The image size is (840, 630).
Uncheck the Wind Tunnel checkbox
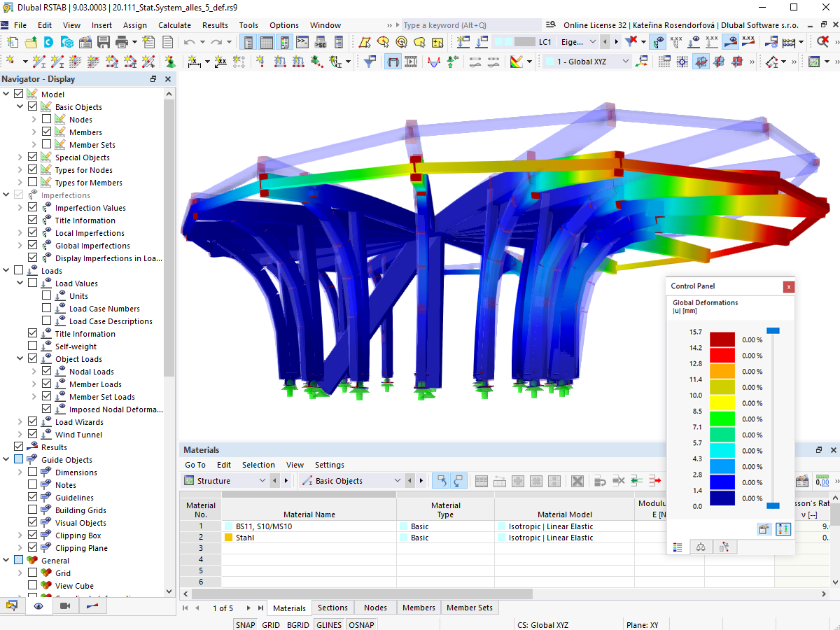[33, 435]
